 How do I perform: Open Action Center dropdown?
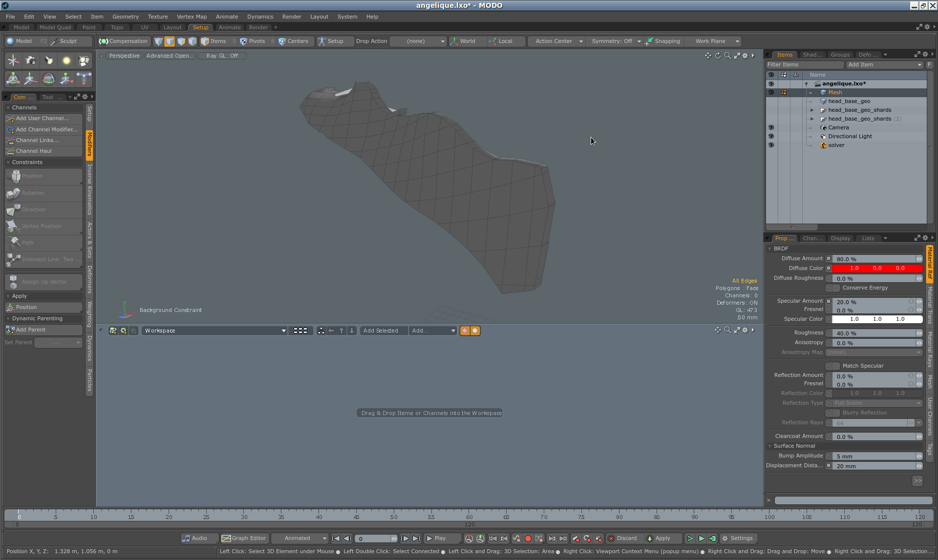558,41
